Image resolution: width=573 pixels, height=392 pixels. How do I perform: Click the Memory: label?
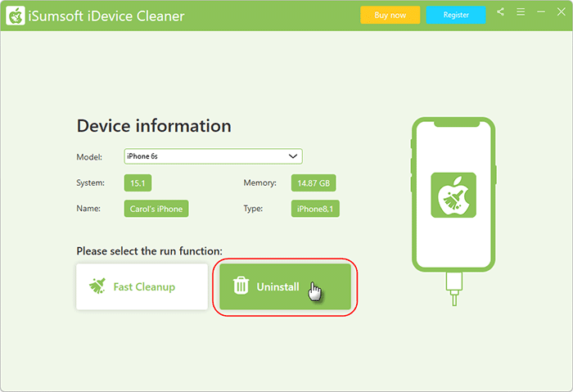[x=259, y=182]
